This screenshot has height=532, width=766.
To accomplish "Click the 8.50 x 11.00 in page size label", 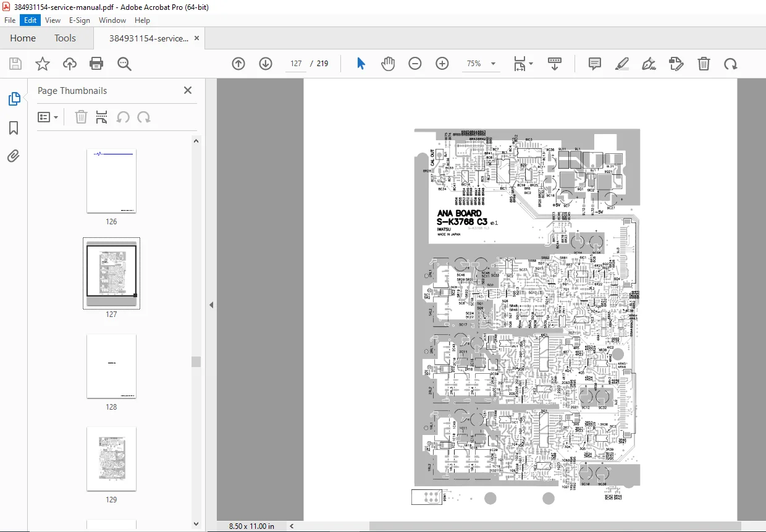I will point(251,526).
